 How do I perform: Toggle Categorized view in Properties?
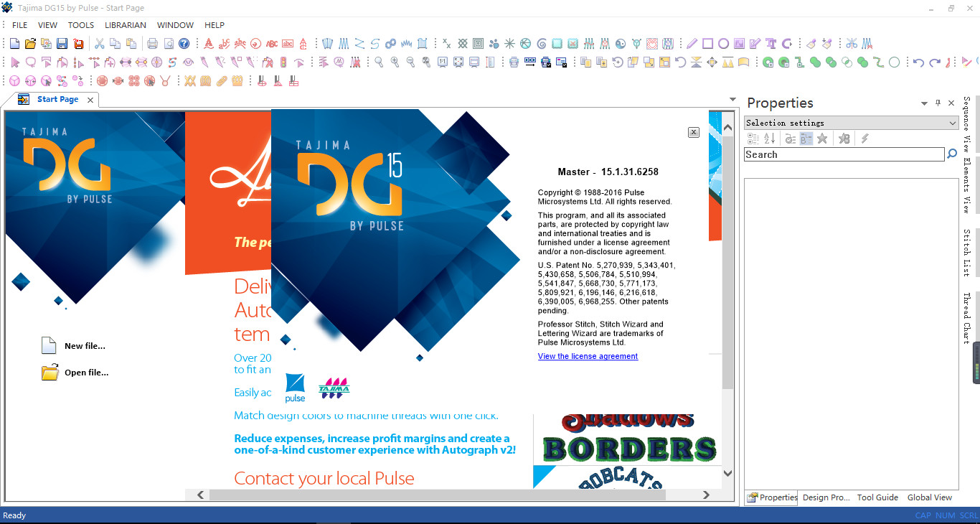[753, 139]
